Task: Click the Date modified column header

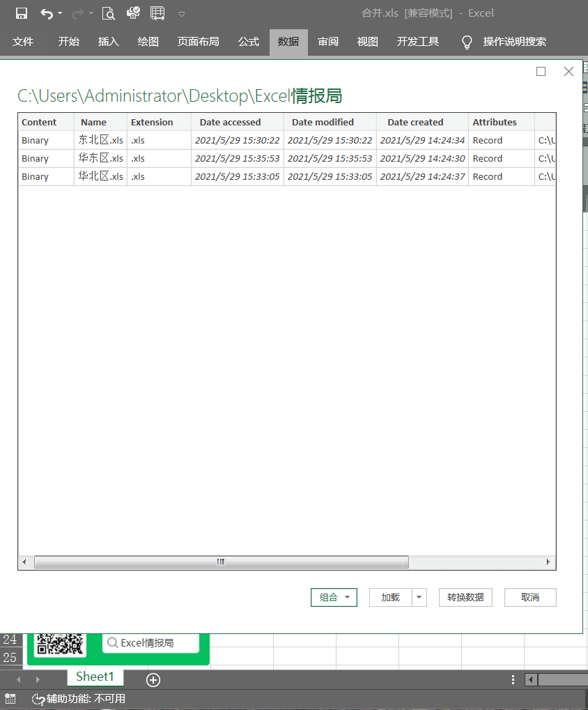Action: (x=330, y=122)
